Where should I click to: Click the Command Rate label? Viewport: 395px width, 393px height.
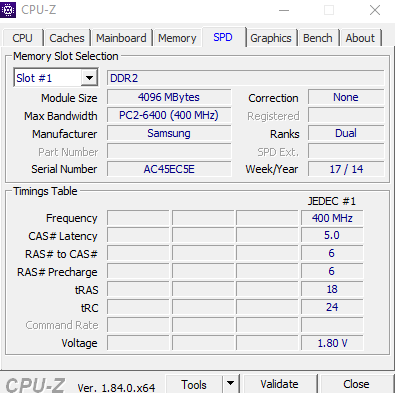click(62, 325)
